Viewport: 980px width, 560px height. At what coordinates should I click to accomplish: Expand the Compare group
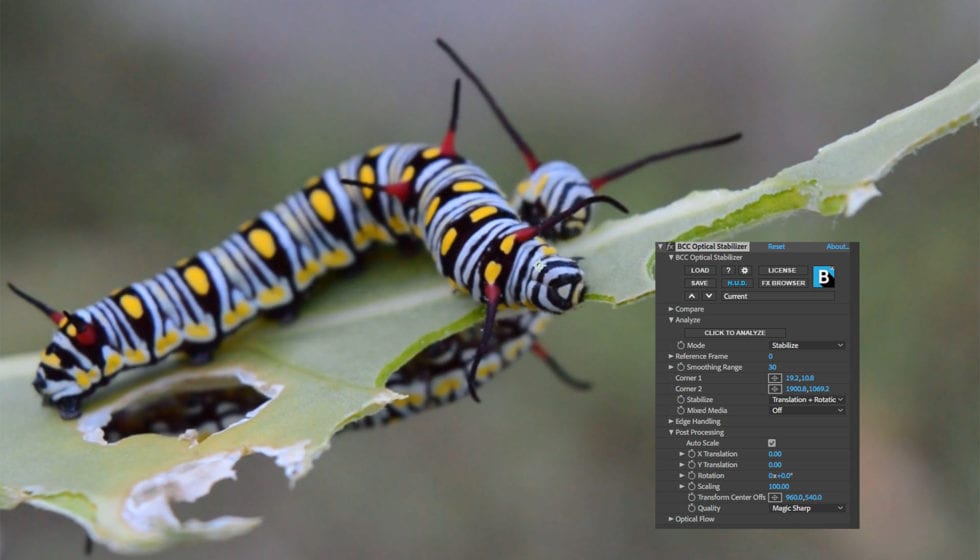point(671,309)
